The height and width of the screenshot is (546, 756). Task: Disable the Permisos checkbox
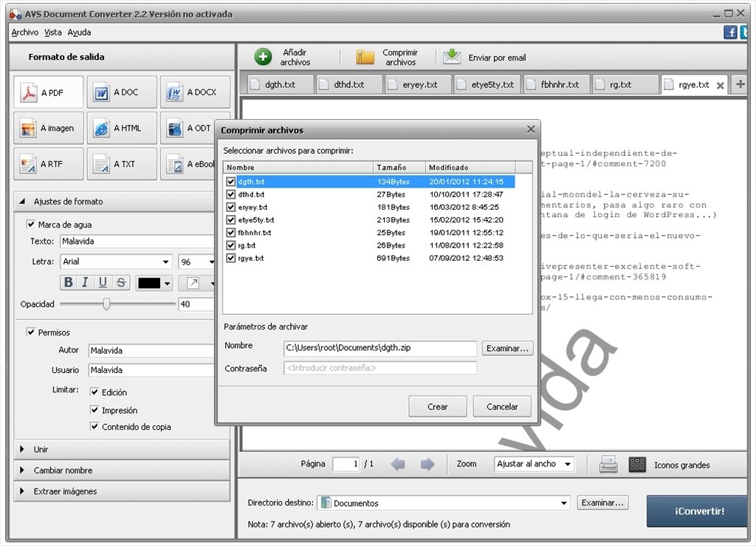[31, 332]
